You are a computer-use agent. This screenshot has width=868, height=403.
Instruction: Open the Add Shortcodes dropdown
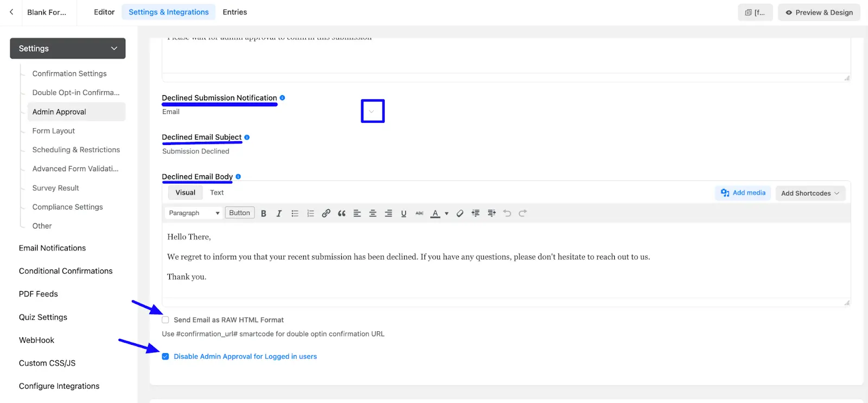[x=810, y=193]
